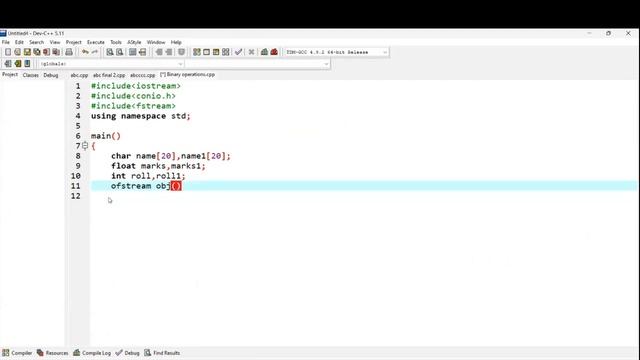Image resolution: width=640 pixels, height=360 pixels.
Task: Select the Binary operations.cpp tab
Action: 187,75
